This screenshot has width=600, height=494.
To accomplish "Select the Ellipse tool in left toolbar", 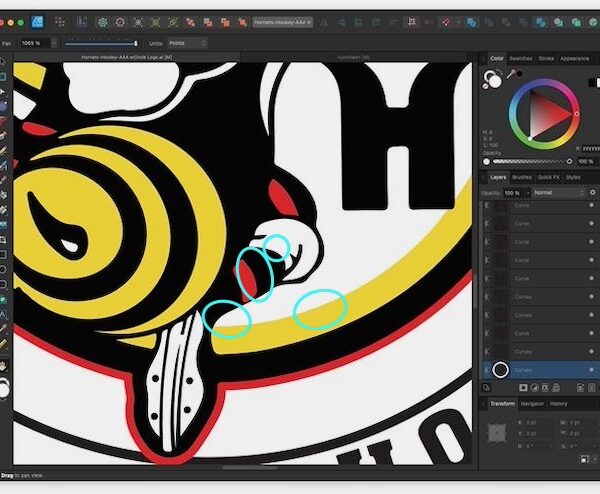I will (x=3, y=269).
